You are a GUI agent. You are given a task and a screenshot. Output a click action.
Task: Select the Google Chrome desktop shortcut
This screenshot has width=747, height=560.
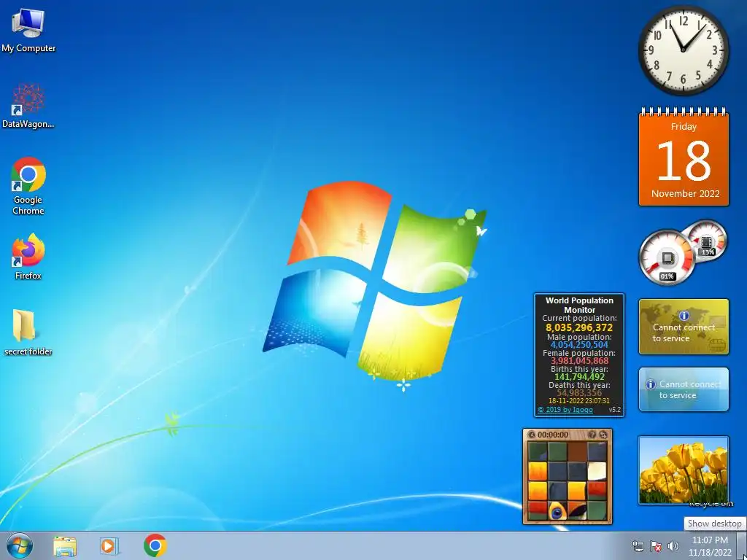(28, 186)
